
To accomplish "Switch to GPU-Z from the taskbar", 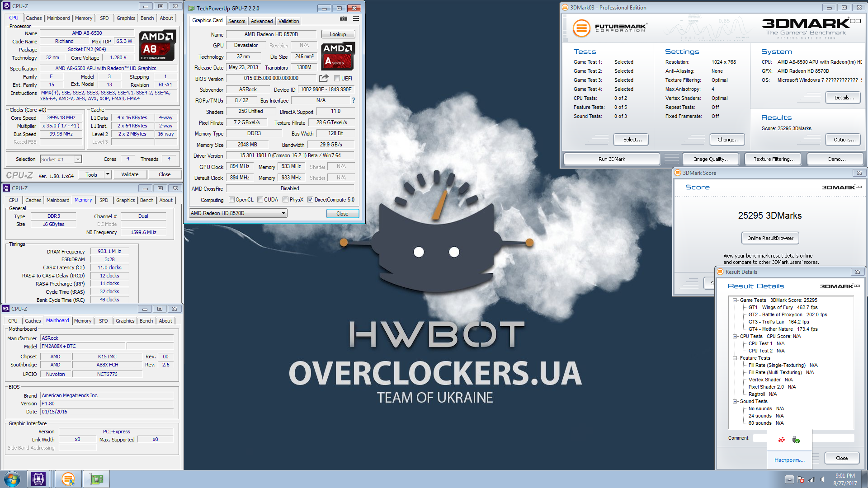I will [x=96, y=479].
